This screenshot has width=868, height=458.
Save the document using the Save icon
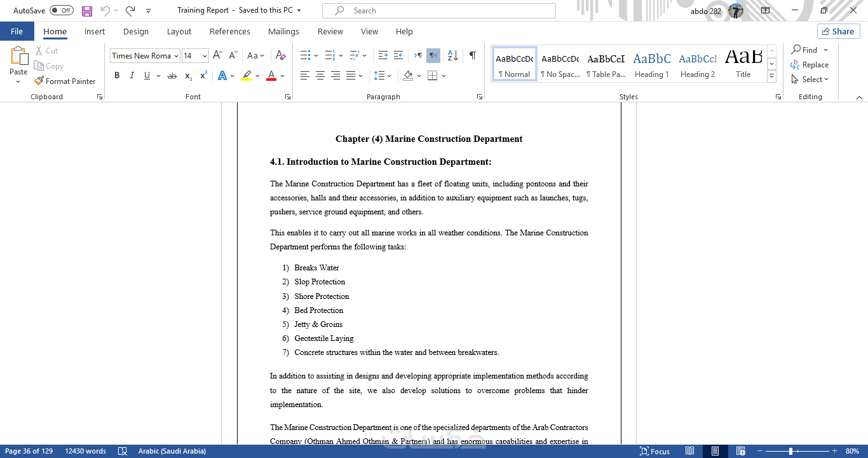pos(87,11)
